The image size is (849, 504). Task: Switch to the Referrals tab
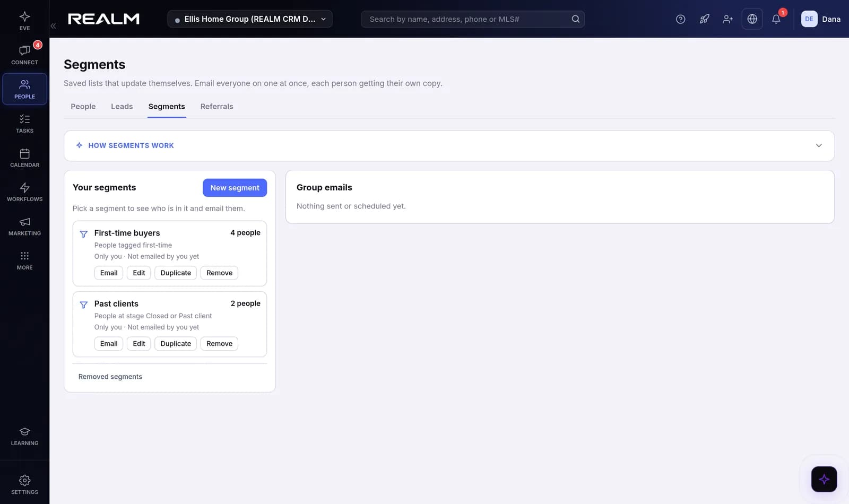216,107
